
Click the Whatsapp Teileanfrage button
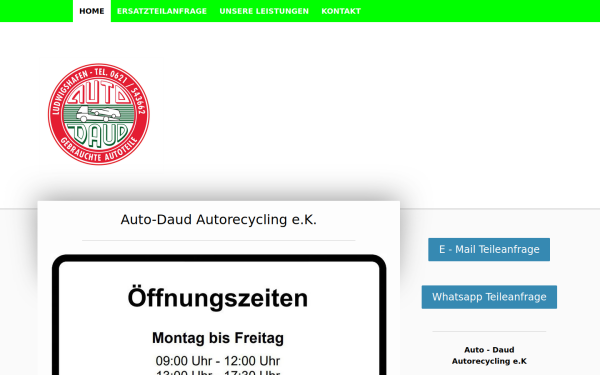point(489,297)
